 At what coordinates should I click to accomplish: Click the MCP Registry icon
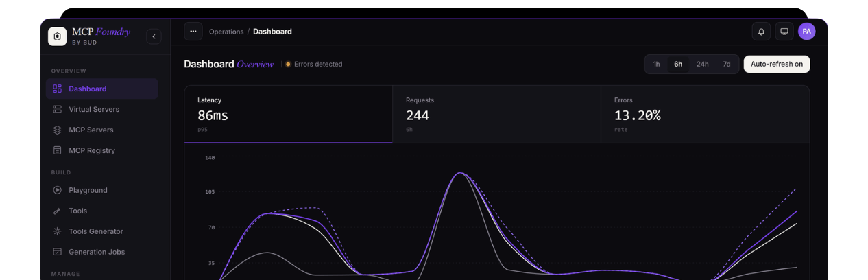click(58, 150)
